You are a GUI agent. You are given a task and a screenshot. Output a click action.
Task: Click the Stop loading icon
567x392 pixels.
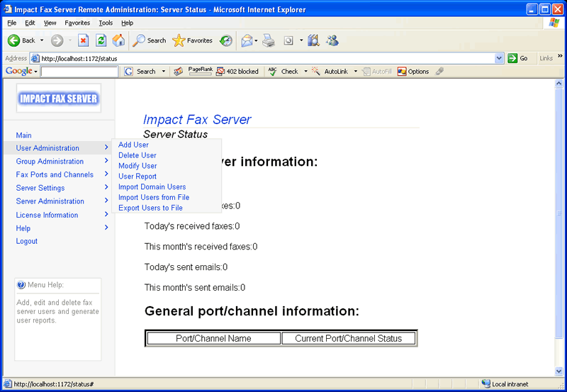click(x=83, y=40)
